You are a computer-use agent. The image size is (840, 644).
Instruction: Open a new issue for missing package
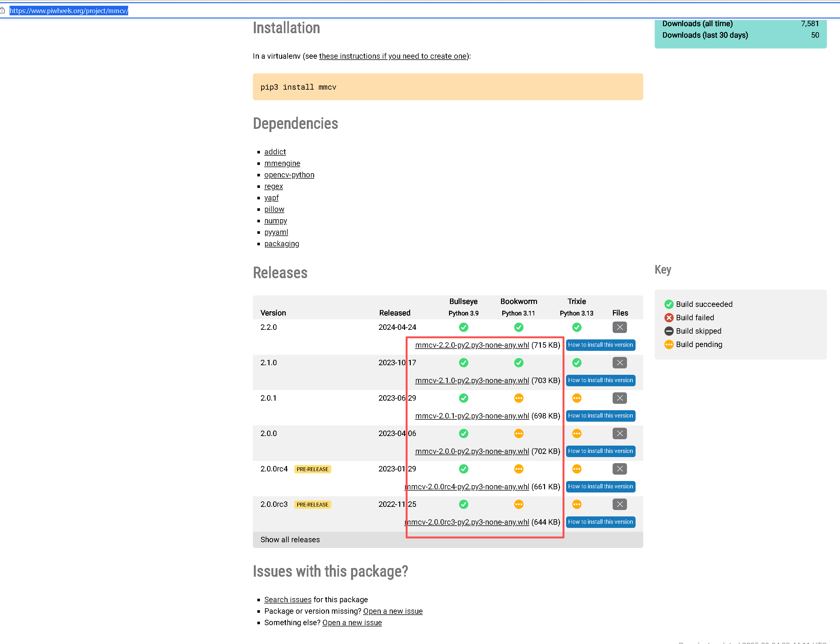[392, 611]
